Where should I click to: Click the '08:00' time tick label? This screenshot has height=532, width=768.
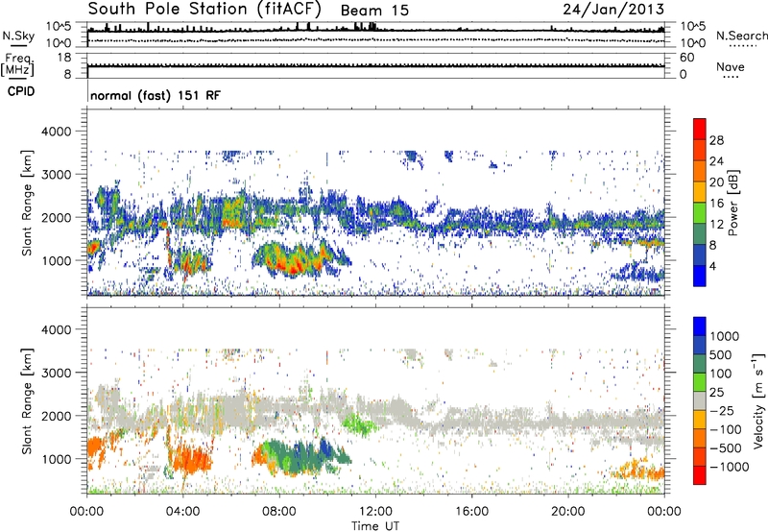[x=279, y=512]
